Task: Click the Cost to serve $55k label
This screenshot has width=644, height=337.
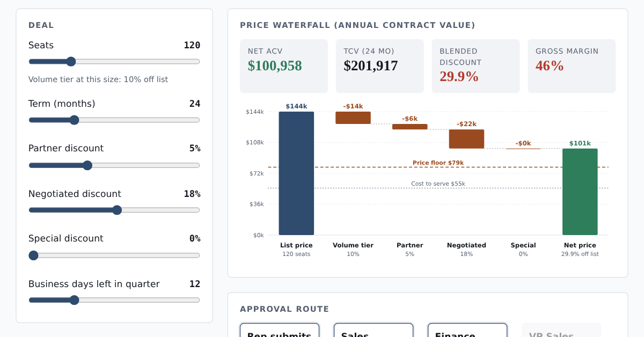Action: pos(438,184)
